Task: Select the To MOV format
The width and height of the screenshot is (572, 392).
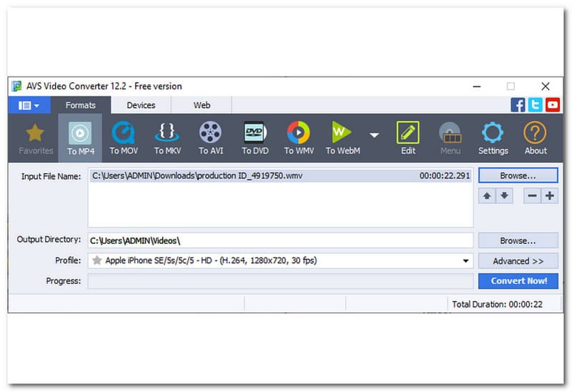Action: click(x=124, y=138)
